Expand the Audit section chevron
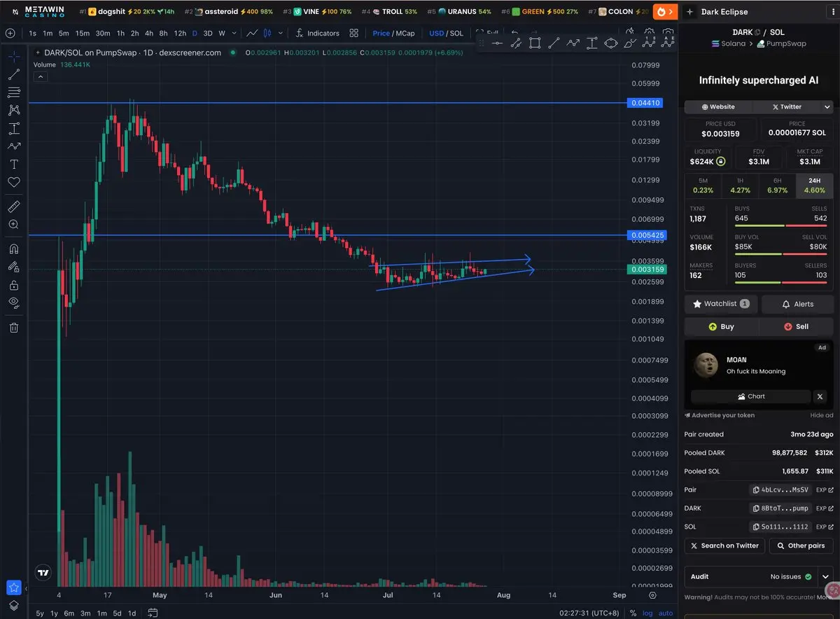Viewport: 840px width, 619px height. (x=826, y=576)
